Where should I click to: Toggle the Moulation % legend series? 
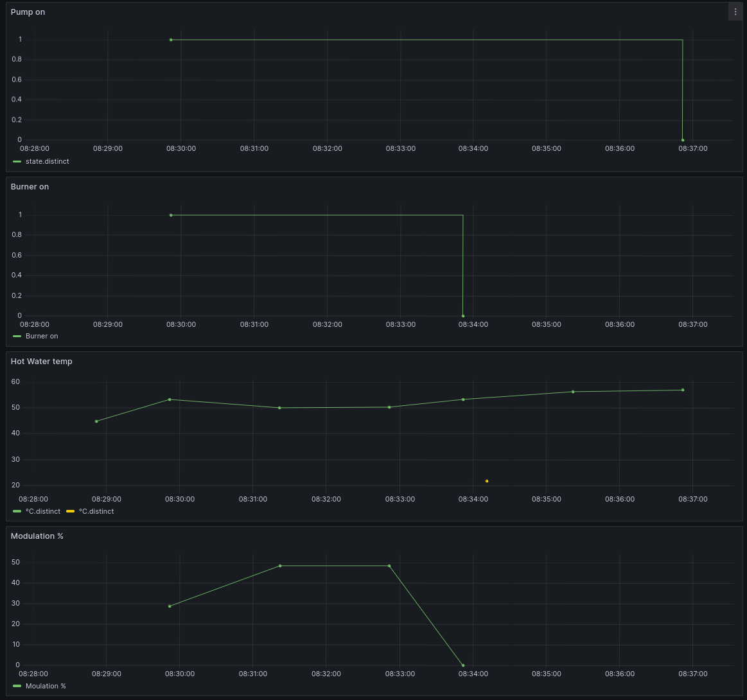[46, 687]
